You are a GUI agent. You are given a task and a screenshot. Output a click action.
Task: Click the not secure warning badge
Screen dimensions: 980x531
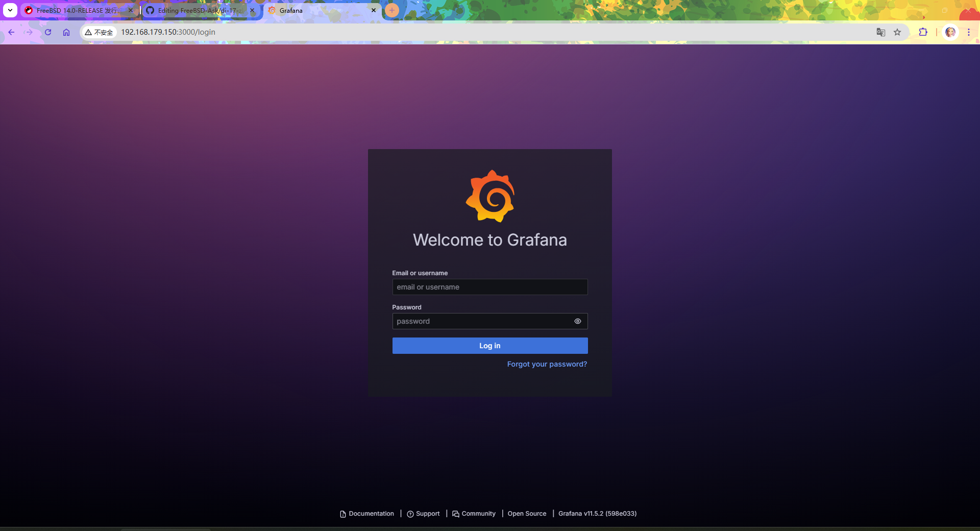[99, 32]
